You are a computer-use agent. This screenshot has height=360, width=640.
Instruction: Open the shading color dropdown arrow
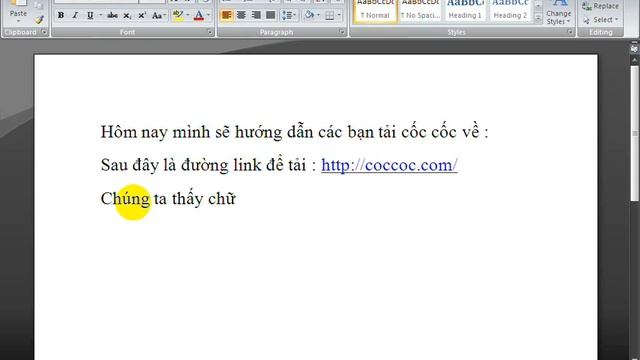(318, 16)
